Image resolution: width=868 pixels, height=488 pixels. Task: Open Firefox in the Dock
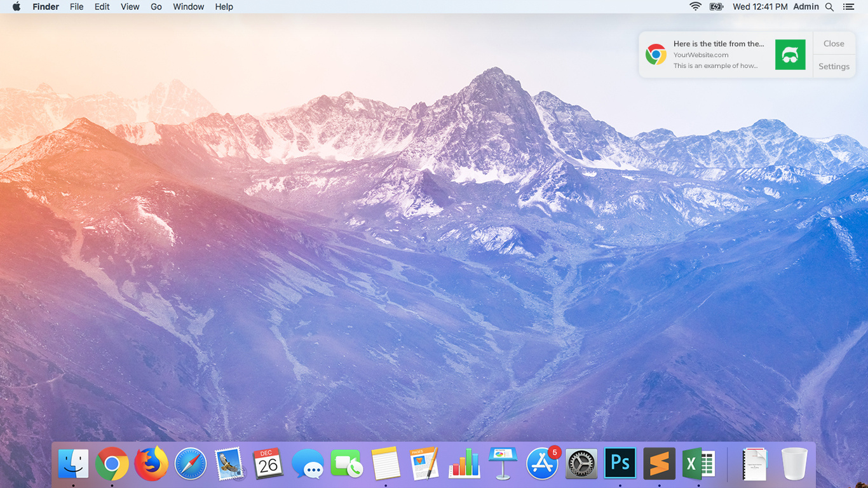[x=151, y=463]
